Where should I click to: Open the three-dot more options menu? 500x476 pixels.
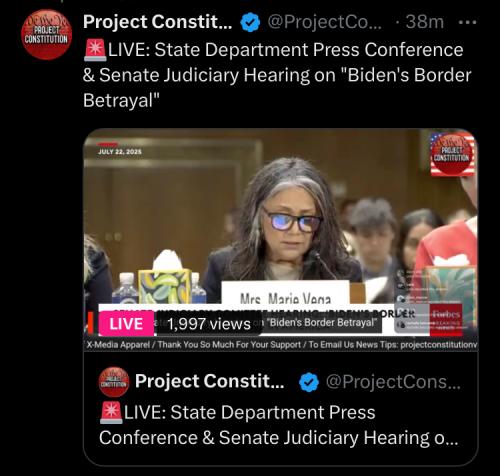pos(467,23)
